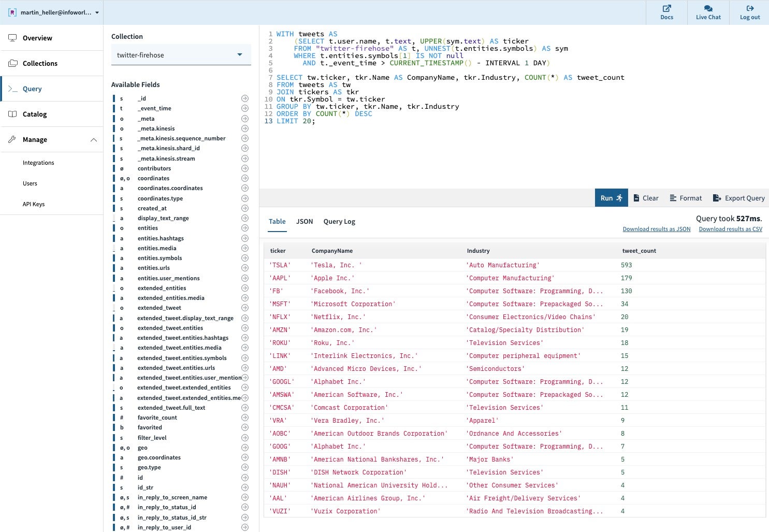This screenshot has height=532, width=769.
Task: Switch to the JSON results tab
Action: [x=304, y=221]
